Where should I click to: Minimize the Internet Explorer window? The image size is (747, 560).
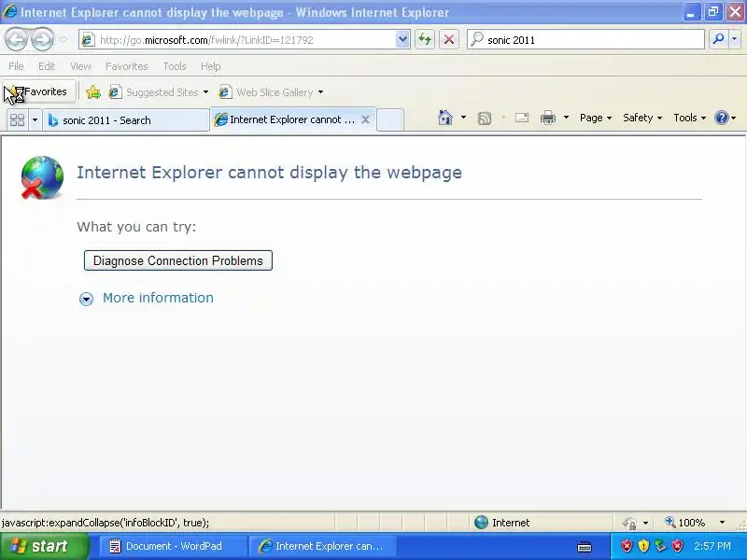pos(690,12)
